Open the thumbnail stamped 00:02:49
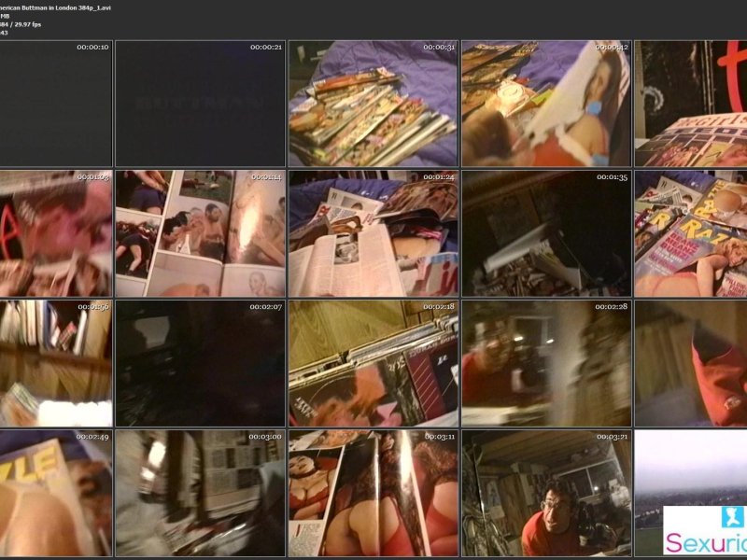Image resolution: width=747 pixels, height=560 pixels. tap(56, 494)
